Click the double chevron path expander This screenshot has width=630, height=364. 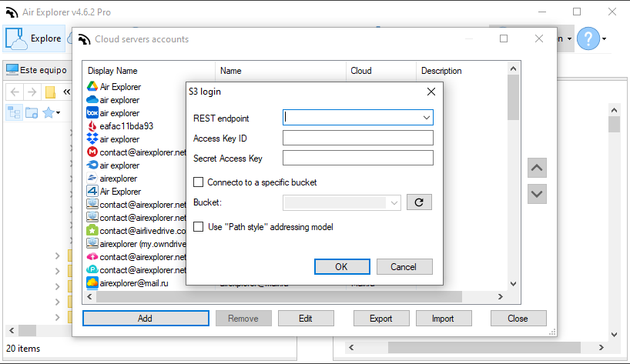click(x=67, y=92)
